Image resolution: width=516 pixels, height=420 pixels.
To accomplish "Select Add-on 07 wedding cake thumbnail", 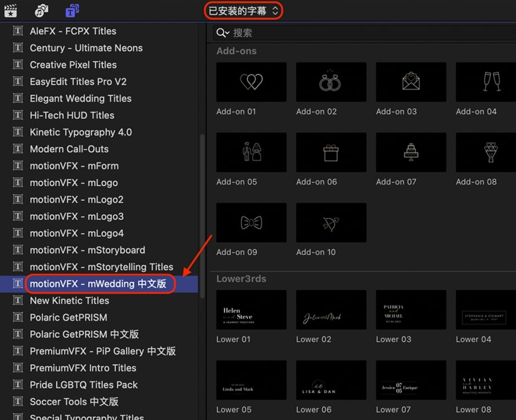I will tap(411, 152).
